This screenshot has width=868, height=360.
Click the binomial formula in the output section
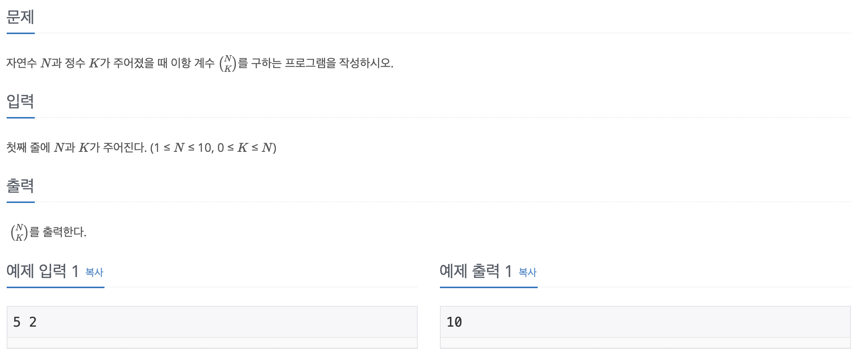point(19,232)
